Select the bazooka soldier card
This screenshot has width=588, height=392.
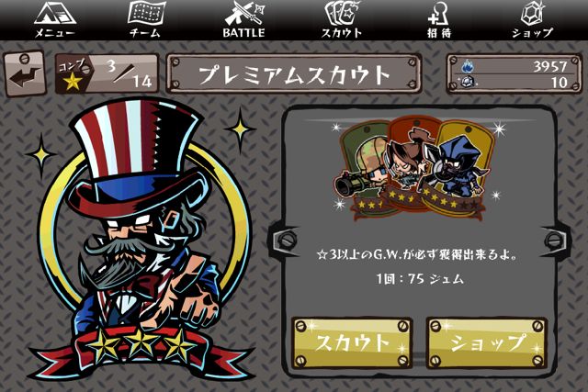click(362, 171)
